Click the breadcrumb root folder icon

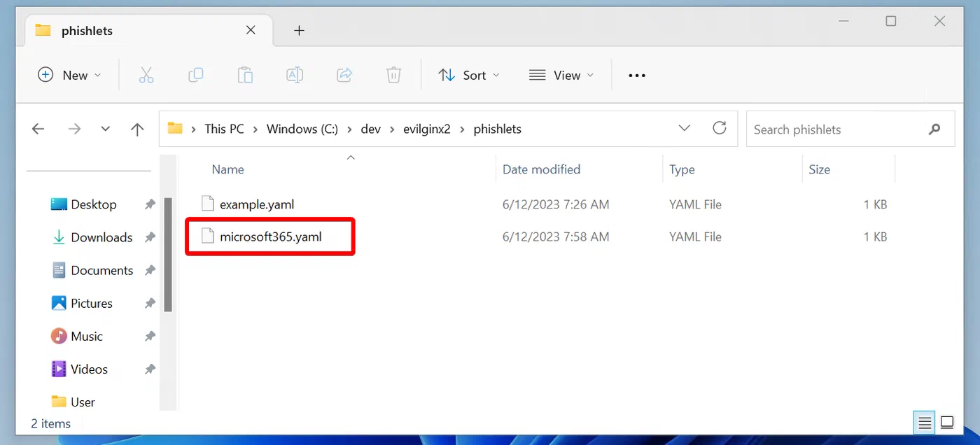tap(175, 128)
